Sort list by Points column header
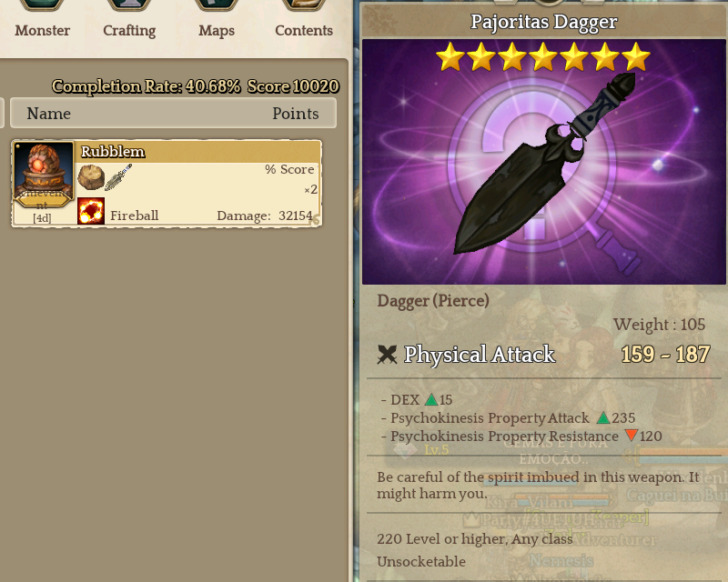728x582 pixels. pyautogui.click(x=295, y=114)
